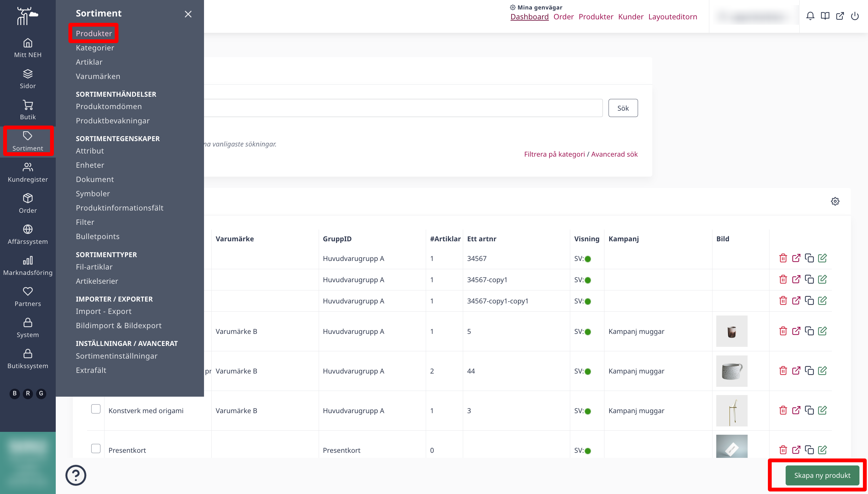Select Artiklar in Sortiment menu
868x494 pixels.
click(x=89, y=62)
